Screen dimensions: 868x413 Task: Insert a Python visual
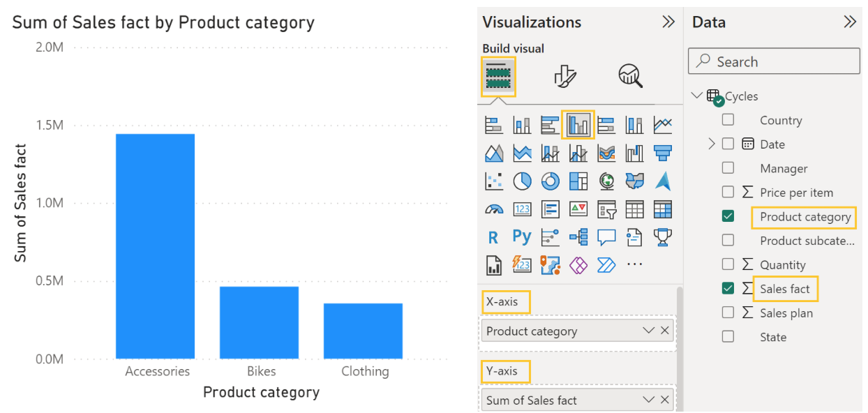tap(522, 237)
